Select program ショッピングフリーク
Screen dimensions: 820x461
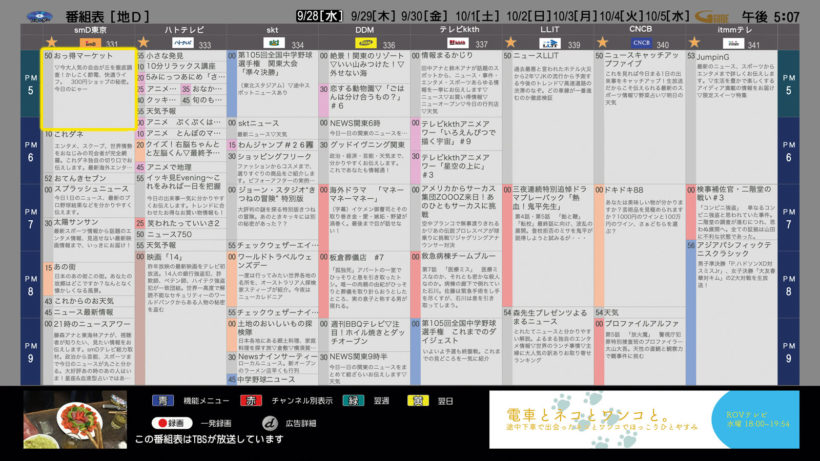click(x=272, y=168)
